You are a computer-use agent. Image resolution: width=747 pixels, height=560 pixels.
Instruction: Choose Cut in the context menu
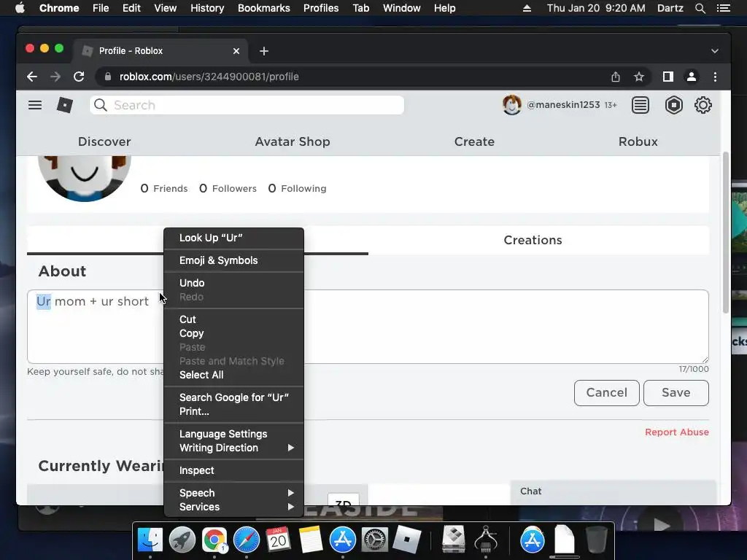coord(233,319)
